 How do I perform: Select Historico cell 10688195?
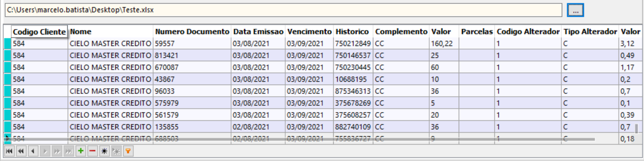pos(353,79)
